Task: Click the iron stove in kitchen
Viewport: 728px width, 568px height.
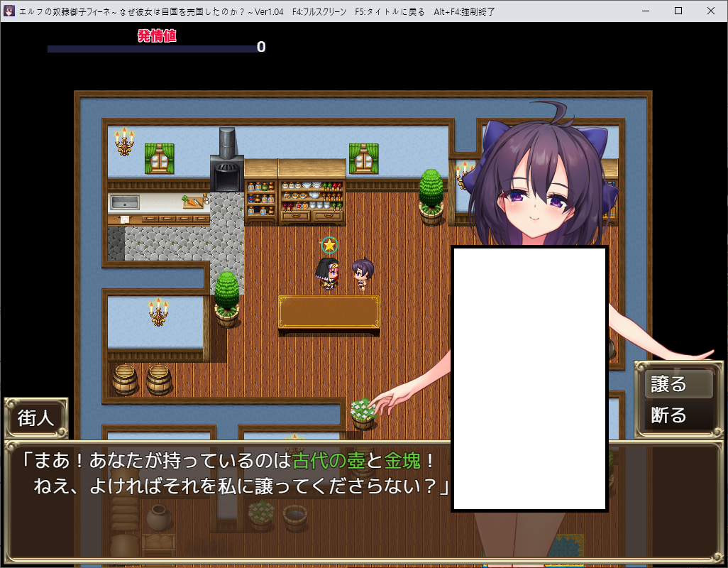Action: click(226, 160)
